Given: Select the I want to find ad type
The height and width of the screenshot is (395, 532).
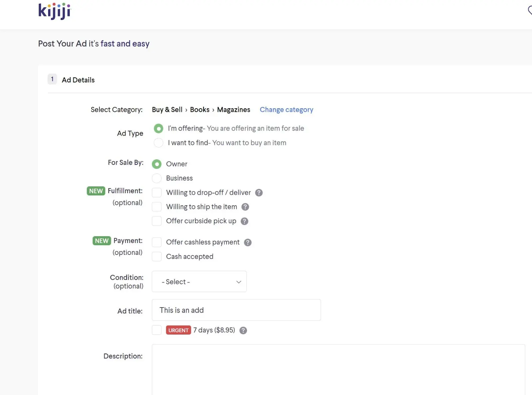Looking at the screenshot, I should click(x=159, y=143).
